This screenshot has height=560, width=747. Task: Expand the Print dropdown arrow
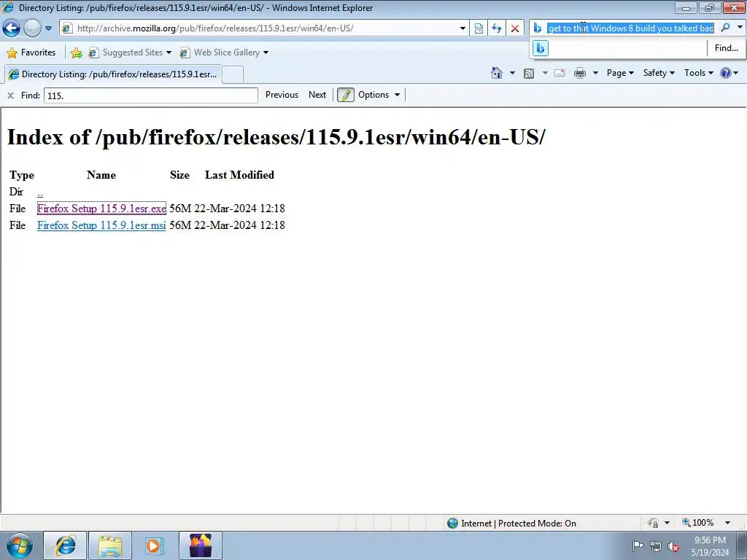pos(595,73)
